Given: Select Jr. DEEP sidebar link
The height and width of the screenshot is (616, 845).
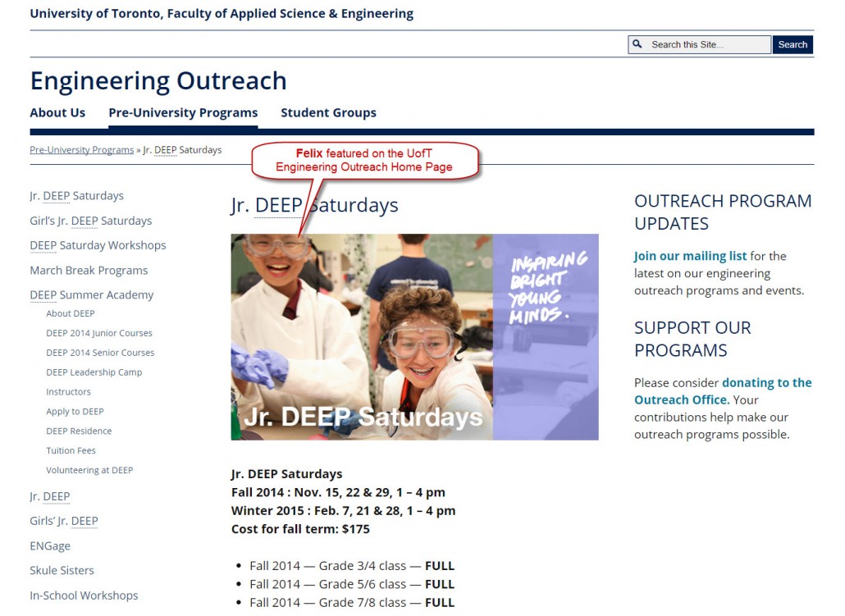Looking at the screenshot, I should (50, 496).
